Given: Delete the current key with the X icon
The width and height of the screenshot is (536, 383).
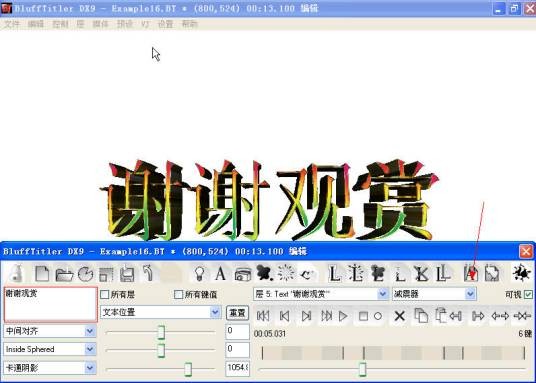Looking at the screenshot, I should tap(400, 316).
